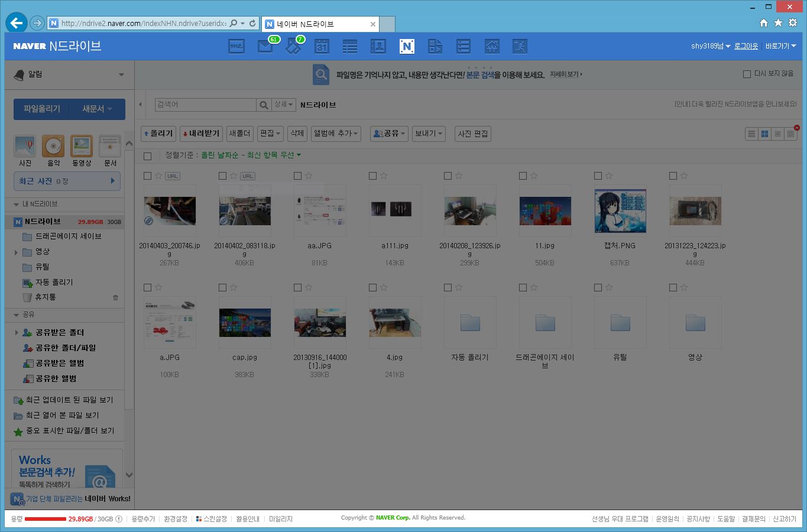The height and width of the screenshot is (532, 807).
Task: Check the box for cap.jpg
Action: click(x=222, y=287)
